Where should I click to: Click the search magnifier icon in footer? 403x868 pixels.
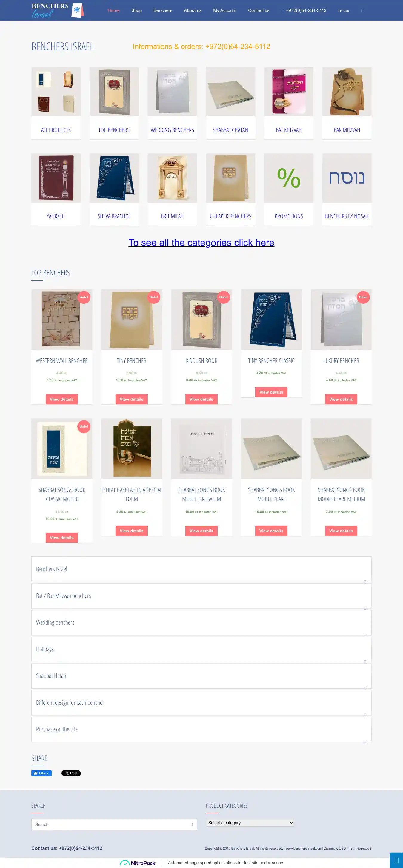[192, 824]
